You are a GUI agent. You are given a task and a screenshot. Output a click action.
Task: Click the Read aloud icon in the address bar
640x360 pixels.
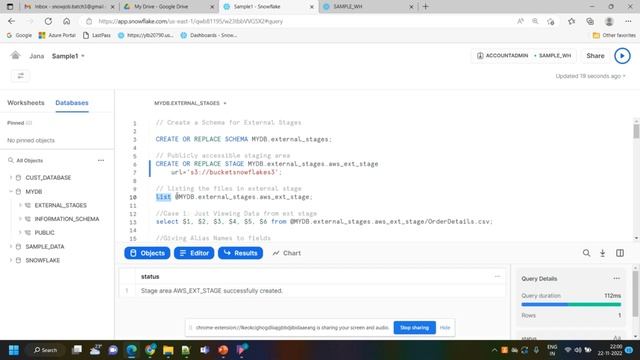tap(520, 21)
